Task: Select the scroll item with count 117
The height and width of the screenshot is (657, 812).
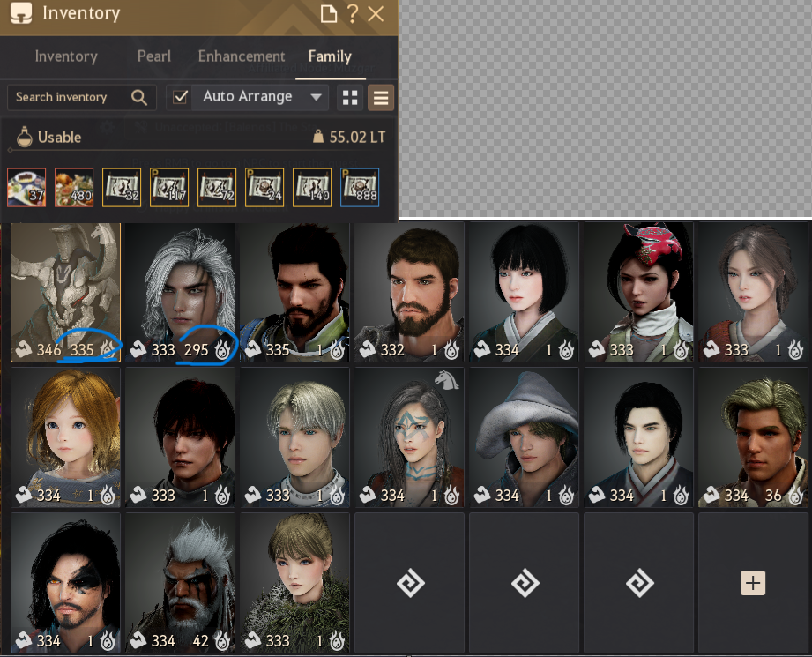Action: (169, 188)
